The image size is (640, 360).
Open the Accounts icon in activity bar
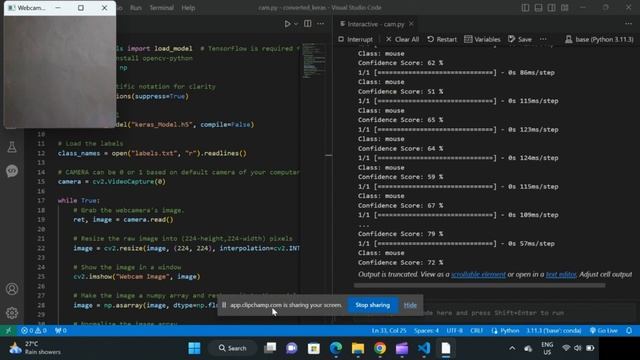tap(12, 289)
